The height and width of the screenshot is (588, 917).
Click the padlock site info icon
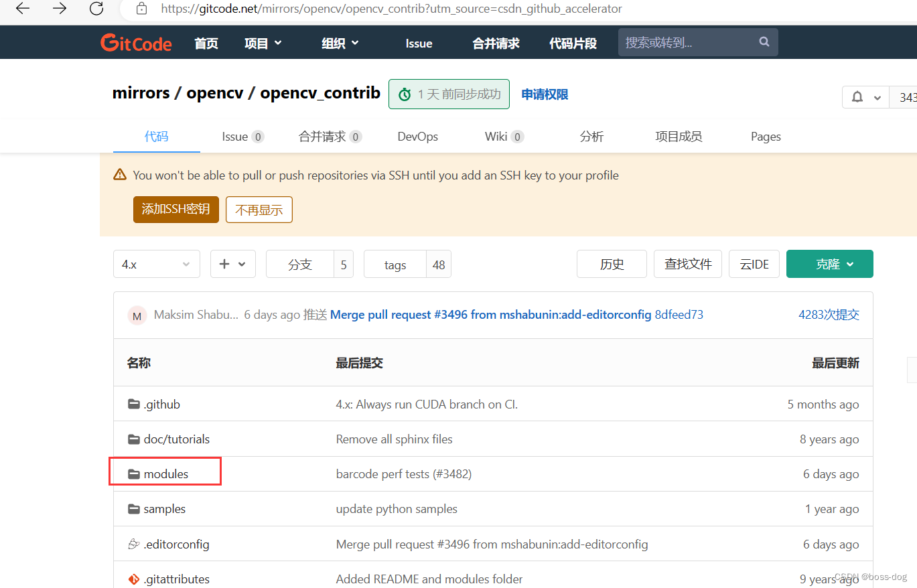pyautogui.click(x=141, y=9)
